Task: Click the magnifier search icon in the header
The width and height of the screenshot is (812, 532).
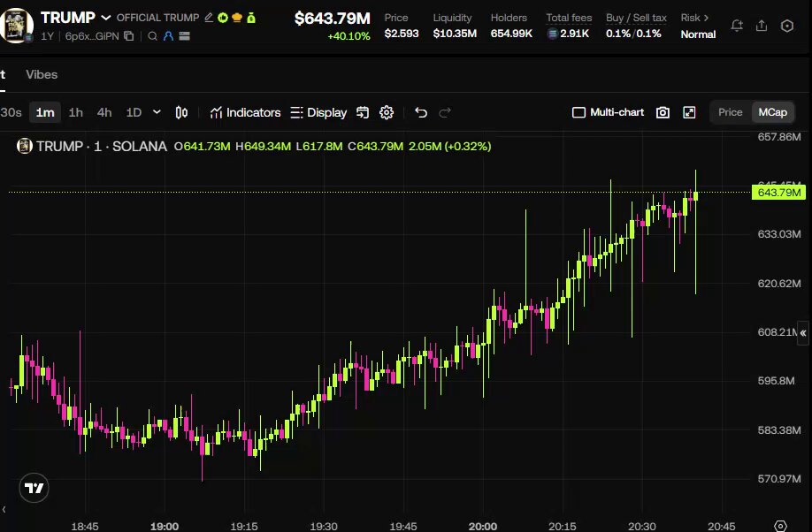Action: tap(152, 36)
